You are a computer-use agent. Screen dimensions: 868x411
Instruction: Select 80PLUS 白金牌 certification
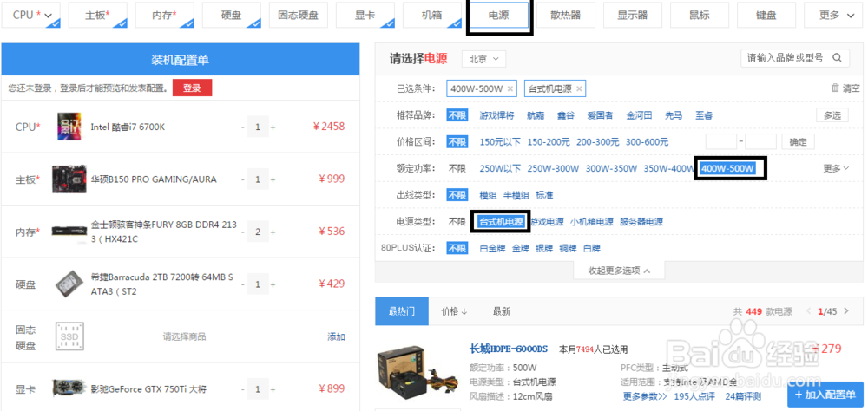(492, 248)
